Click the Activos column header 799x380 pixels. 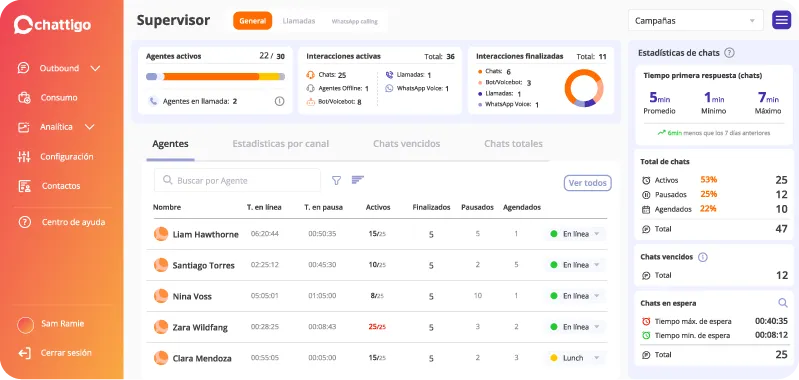click(x=378, y=207)
